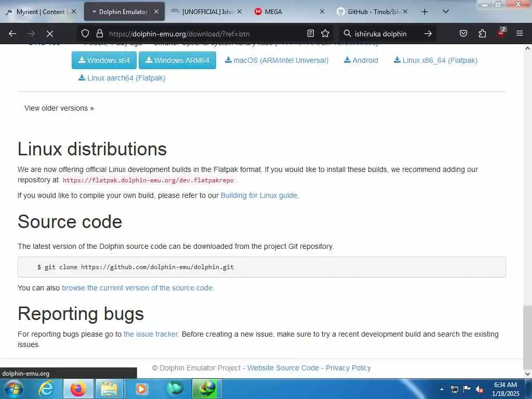Viewport: 532px width, 399px height.
Task: Click the vertical scrollbar thumb
Action: tap(528, 337)
